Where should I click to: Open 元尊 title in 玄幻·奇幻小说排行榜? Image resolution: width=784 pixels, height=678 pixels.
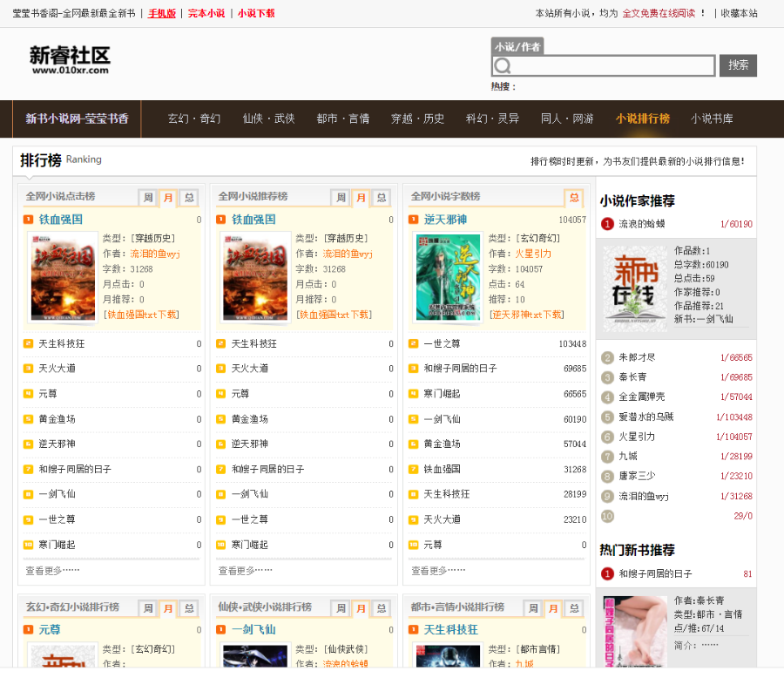click(x=50, y=629)
